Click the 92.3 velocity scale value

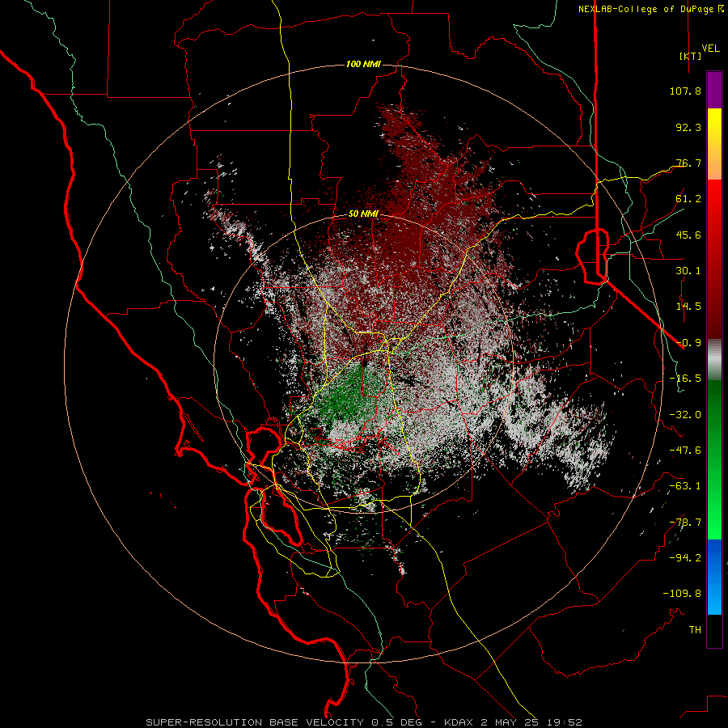(688, 127)
